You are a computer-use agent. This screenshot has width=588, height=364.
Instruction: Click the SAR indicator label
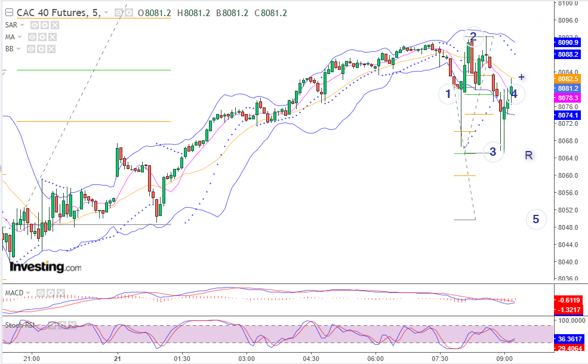click(11, 25)
